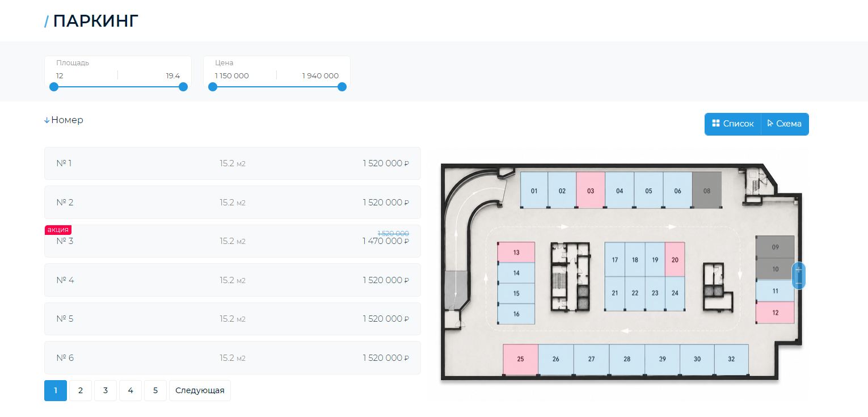Select blue parking space 17 on map
Screen dimensions: 868x417
[x=614, y=259]
